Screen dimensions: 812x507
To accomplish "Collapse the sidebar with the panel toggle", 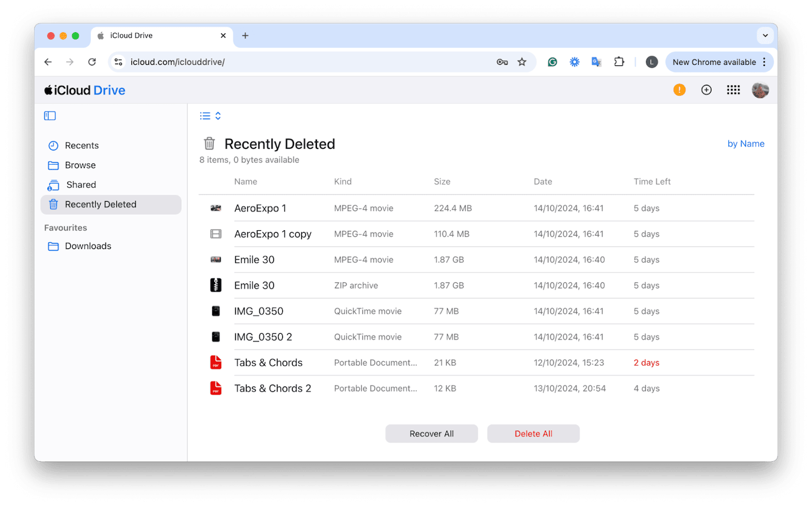I will pos(50,116).
